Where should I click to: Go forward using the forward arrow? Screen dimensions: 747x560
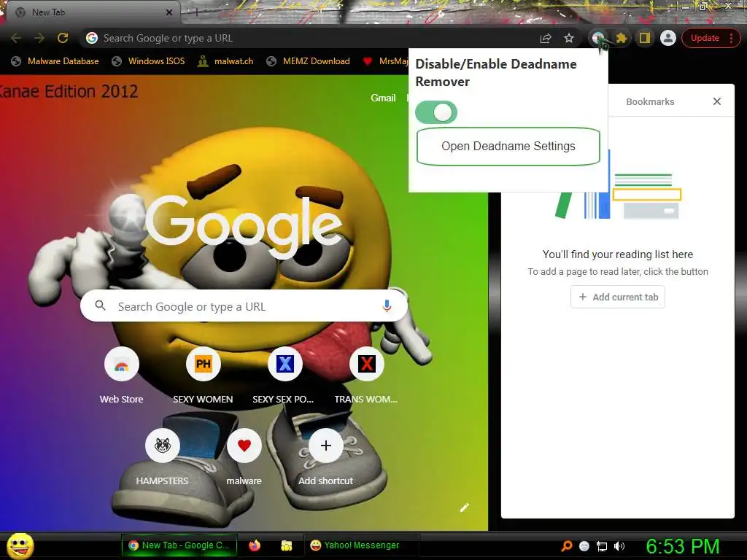(x=39, y=38)
